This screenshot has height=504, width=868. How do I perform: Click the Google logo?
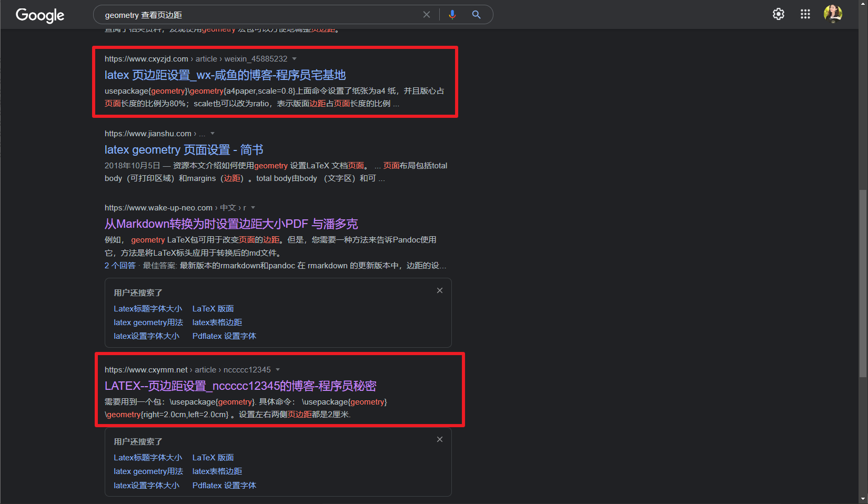(40, 15)
